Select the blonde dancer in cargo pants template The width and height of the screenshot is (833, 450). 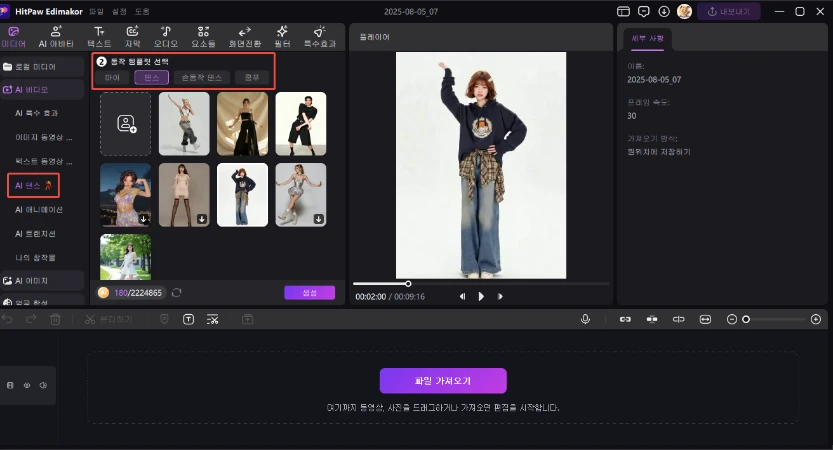click(184, 124)
